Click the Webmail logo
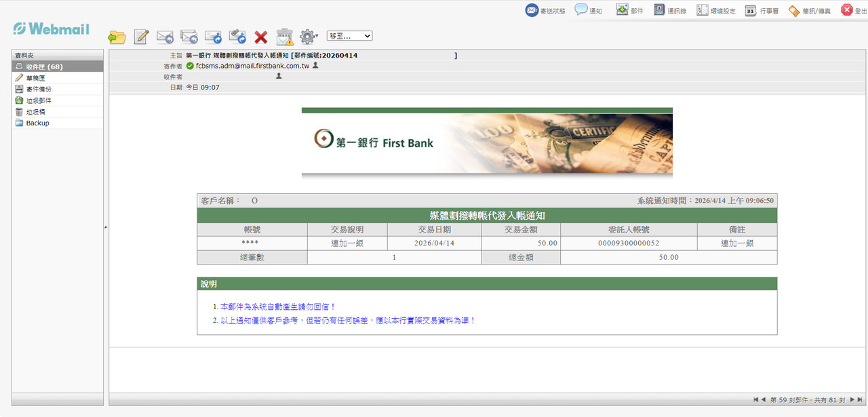868x417 pixels. point(51,28)
